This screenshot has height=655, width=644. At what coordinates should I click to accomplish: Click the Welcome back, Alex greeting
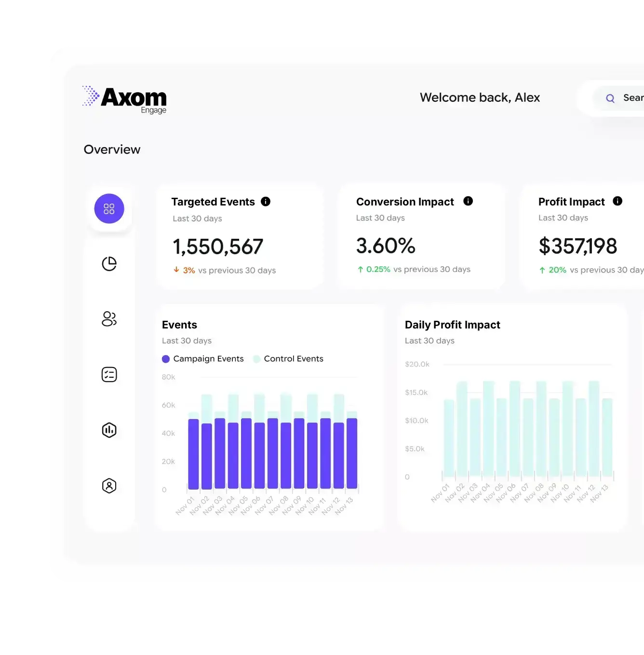[480, 97]
